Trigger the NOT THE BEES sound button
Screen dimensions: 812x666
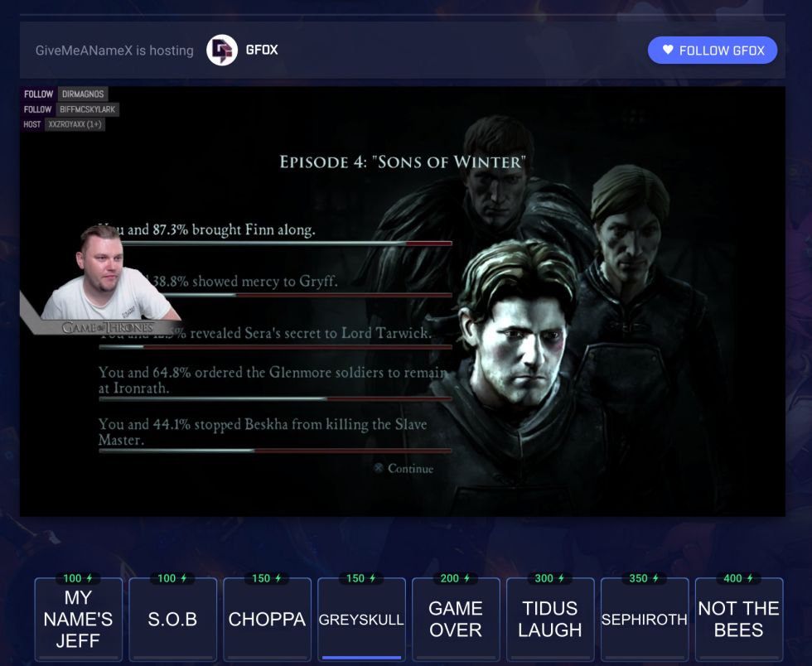(x=739, y=620)
